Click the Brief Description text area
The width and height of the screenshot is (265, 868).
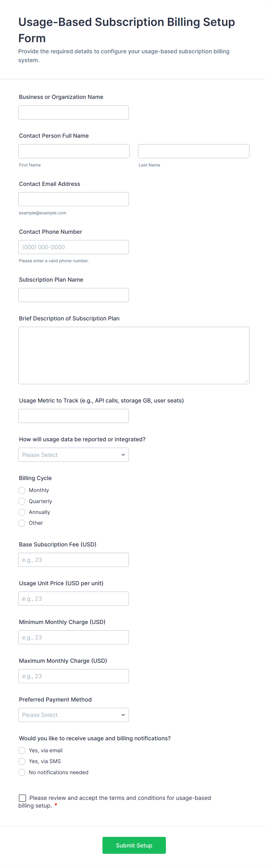click(x=134, y=355)
